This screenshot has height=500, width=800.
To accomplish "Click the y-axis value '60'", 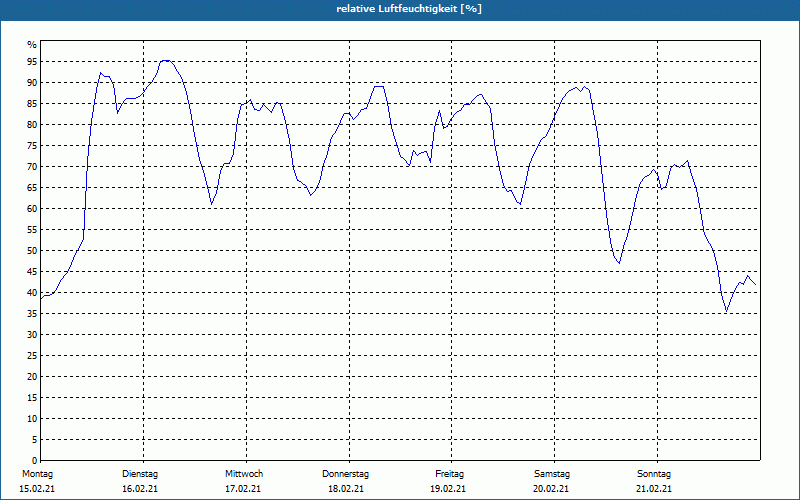I will [x=32, y=209].
